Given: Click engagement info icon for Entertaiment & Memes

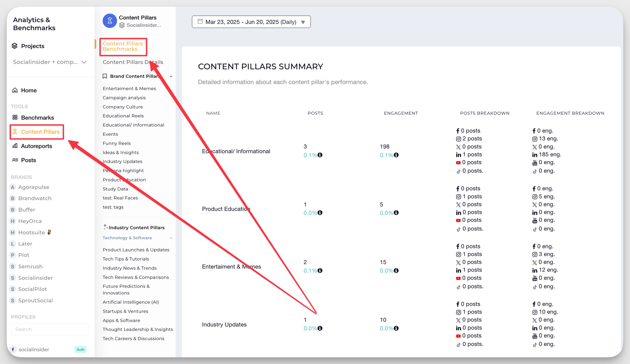Looking at the screenshot, I should (x=396, y=270).
